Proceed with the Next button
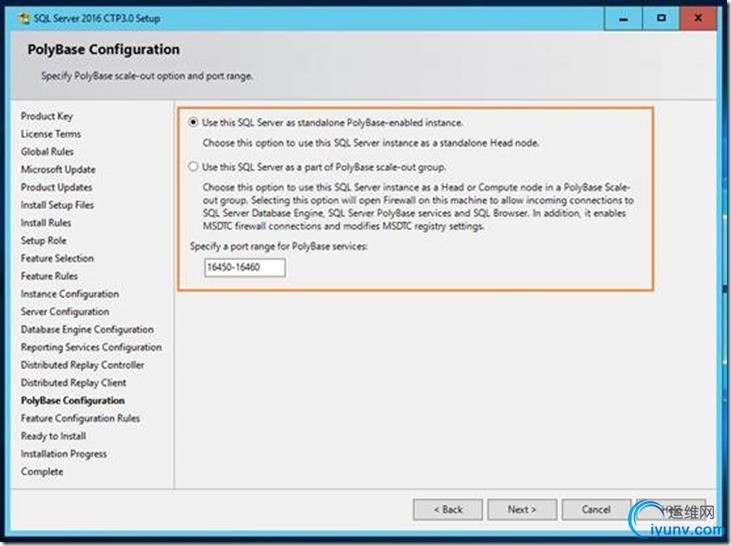This screenshot has width=731, height=546. [522, 510]
